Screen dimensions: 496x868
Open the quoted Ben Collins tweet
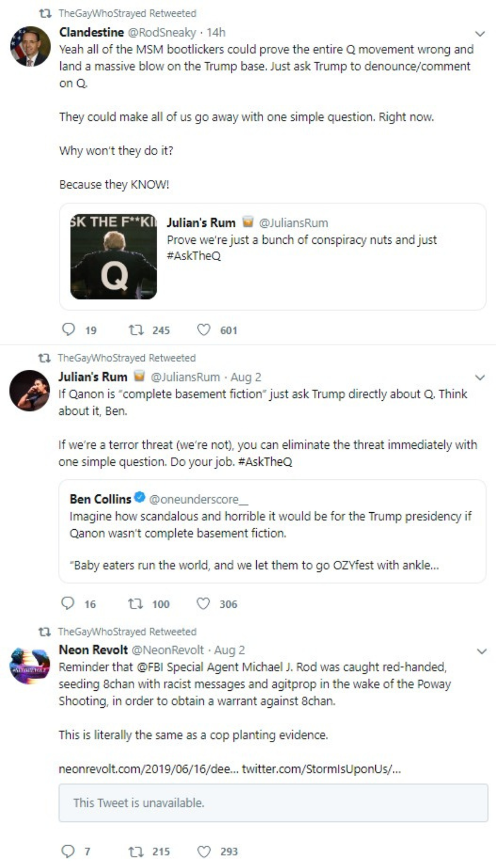pos(272,531)
